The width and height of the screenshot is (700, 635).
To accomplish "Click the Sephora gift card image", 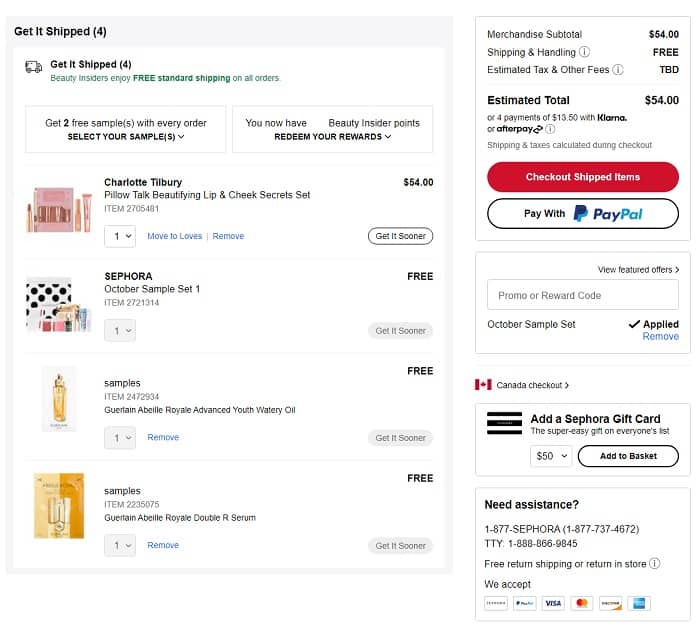I will [504, 422].
